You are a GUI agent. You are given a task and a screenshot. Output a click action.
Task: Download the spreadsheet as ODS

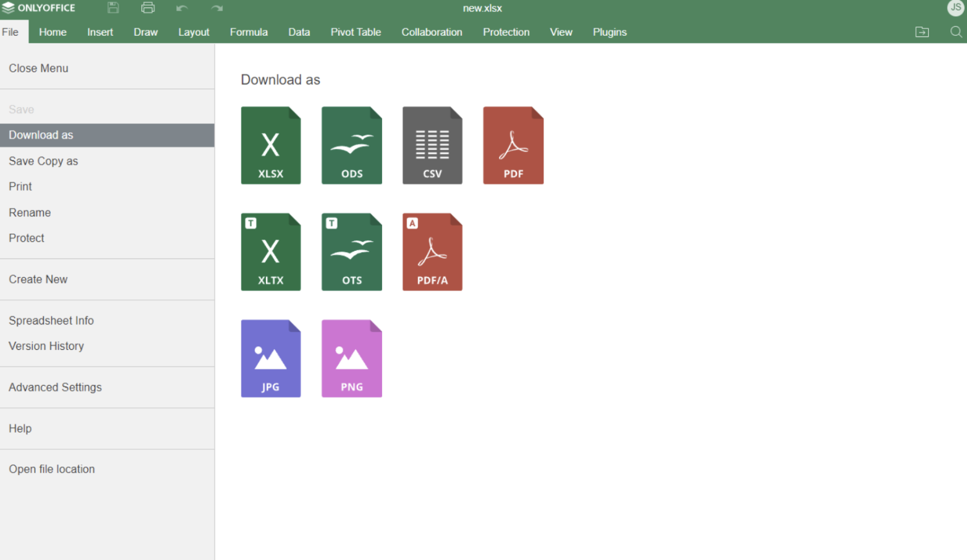click(x=352, y=145)
